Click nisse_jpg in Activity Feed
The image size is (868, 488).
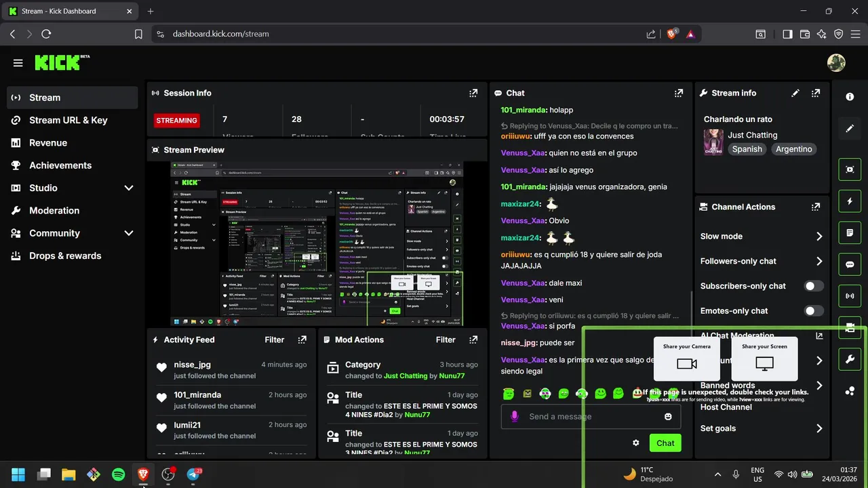point(192,365)
